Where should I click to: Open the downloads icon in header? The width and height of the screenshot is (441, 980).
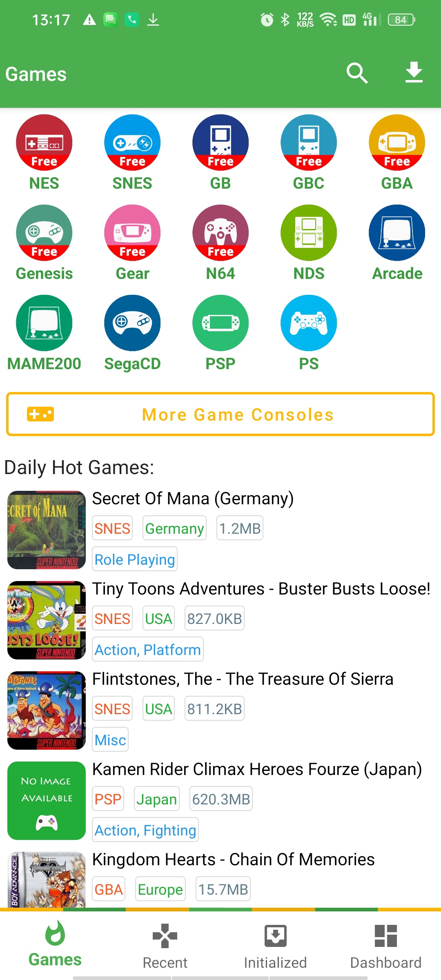coord(414,73)
